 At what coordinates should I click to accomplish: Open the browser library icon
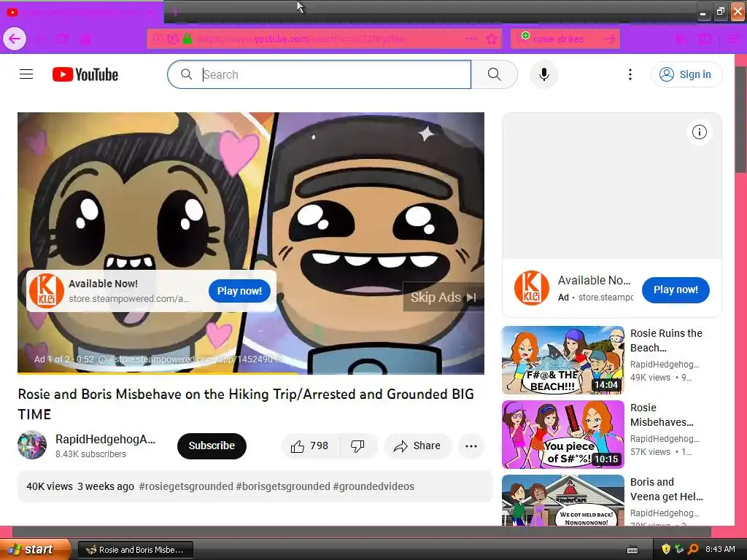(681, 39)
